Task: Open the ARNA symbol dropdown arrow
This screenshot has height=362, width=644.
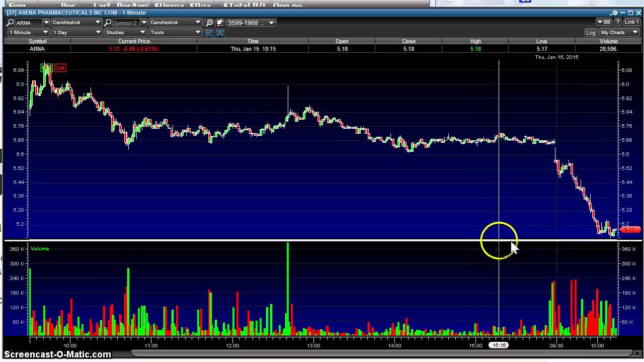Action: [x=46, y=23]
